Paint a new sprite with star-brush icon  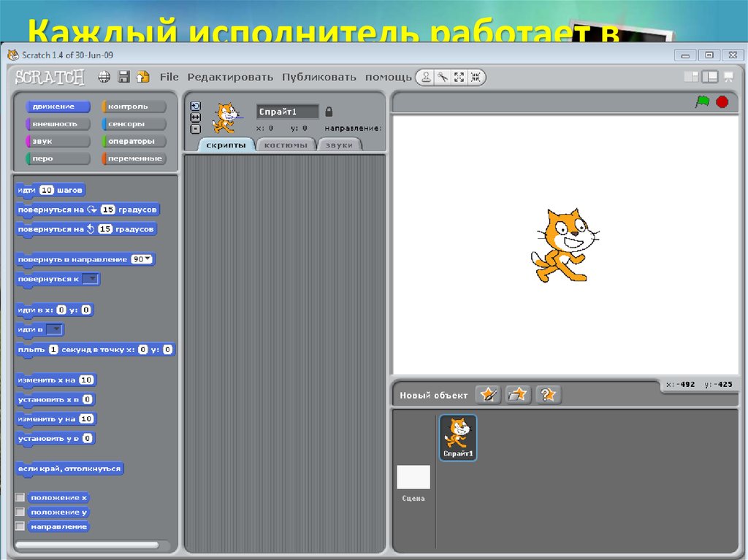[x=487, y=395]
